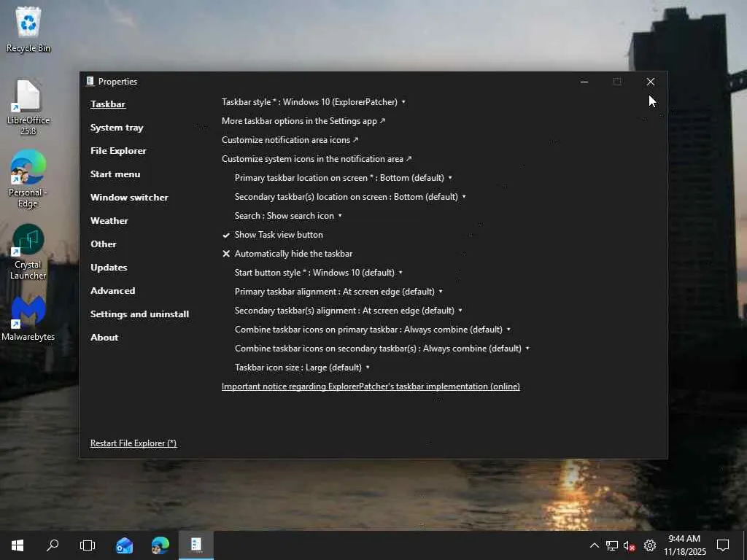Switch to the Start menu section
747x560 pixels.
pos(115,174)
